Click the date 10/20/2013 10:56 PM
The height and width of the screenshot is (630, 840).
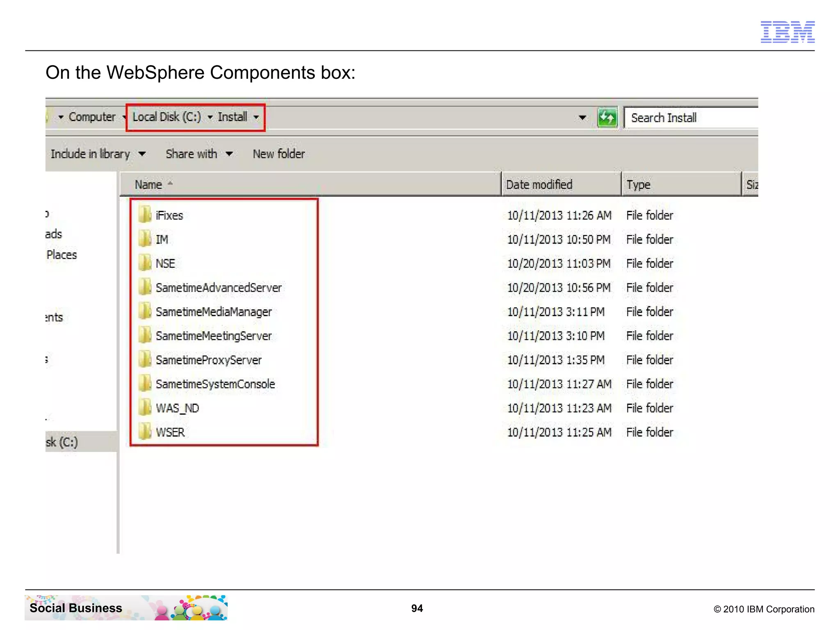tap(559, 288)
